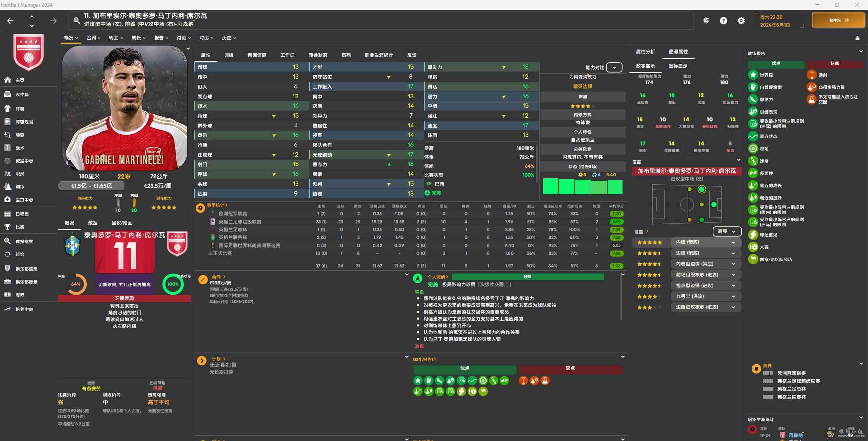Click the 计划 arrow circle icon

tap(201, 361)
